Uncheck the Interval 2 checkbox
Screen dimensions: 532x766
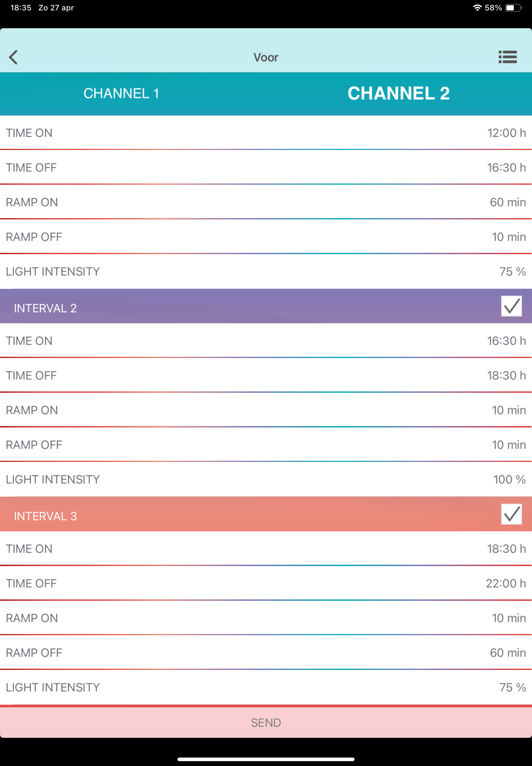[511, 306]
